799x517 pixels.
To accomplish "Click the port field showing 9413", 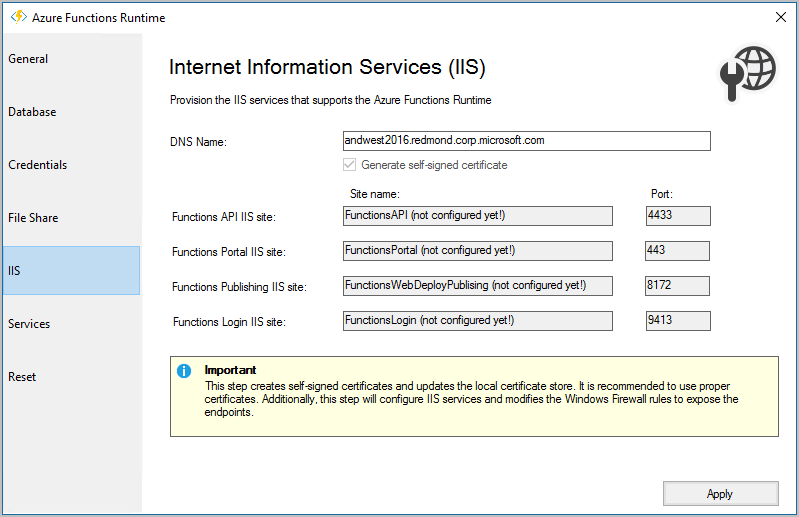I will point(678,321).
